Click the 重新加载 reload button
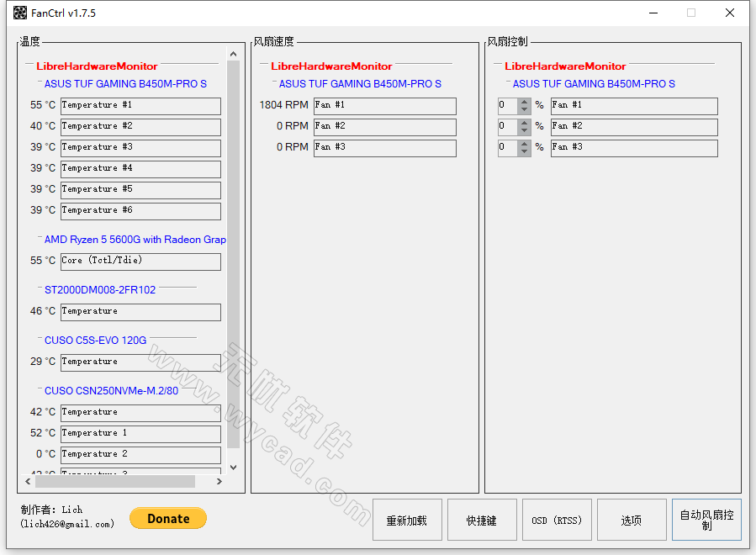756x555 pixels. (407, 521)
